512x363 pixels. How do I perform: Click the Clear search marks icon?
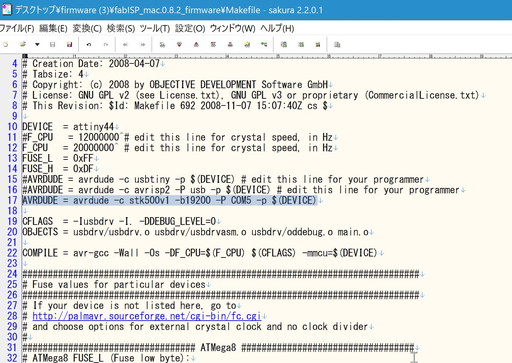[x=230, y=44]
